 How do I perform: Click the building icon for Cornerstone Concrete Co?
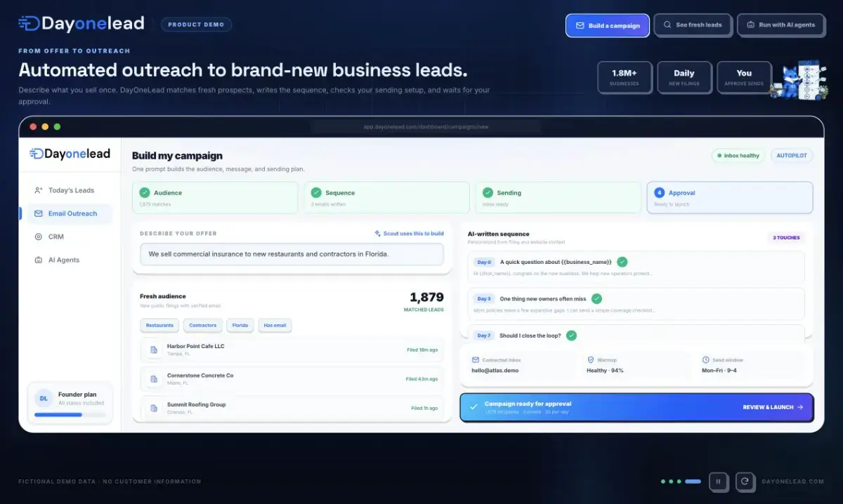click(x=153, y=379)
